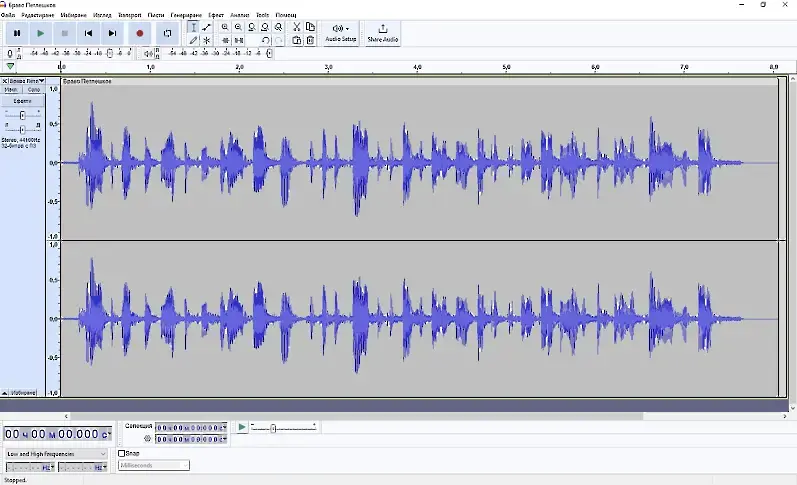Image resolution: width=797 pixels, height=485 pixels.
Task: Select the I-beam Selection tool
Action: 193,27
